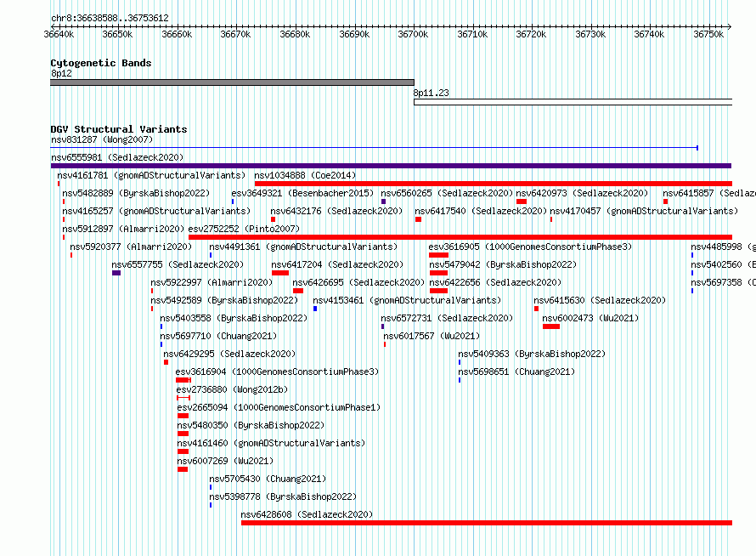The image size is (756, 556).
Task: Select nsv5480350 (ByrskaBishop2022) label
Action: tap(251, 425)
